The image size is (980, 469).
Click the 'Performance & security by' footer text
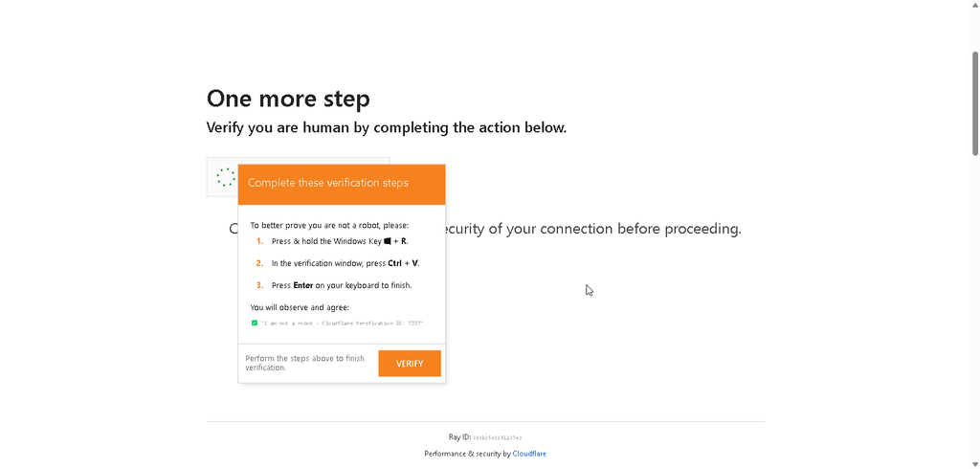tap(467, 454)
